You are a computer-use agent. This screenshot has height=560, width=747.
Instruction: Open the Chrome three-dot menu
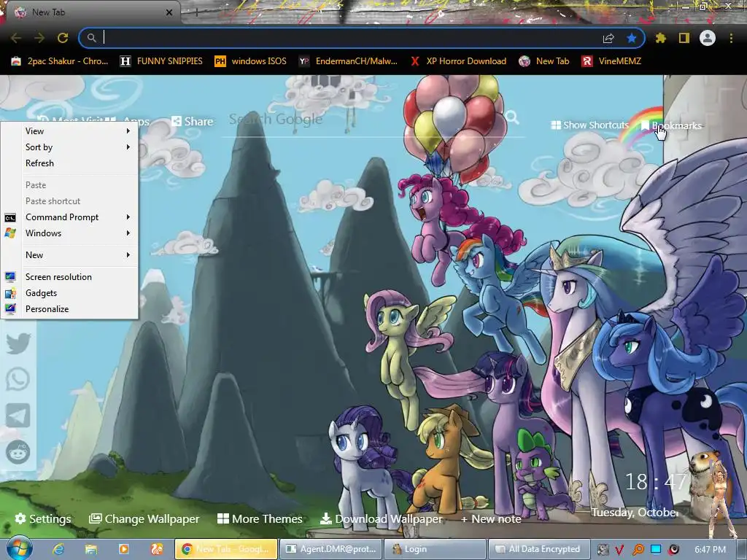click(731, 38)
